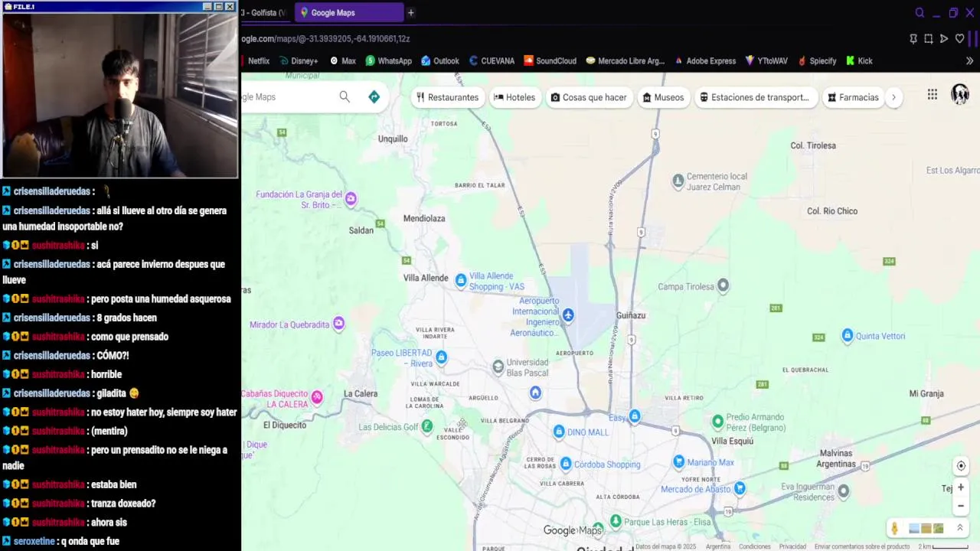Open the Condiciones link
Viewport: 980px width, 551px height.
pos(755,546)
